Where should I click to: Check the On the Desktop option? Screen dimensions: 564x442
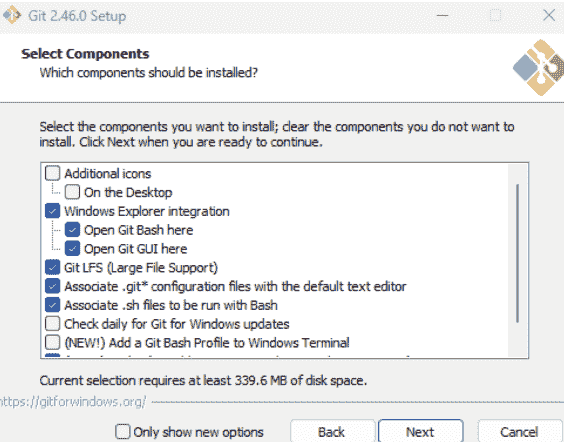[72, 192]
